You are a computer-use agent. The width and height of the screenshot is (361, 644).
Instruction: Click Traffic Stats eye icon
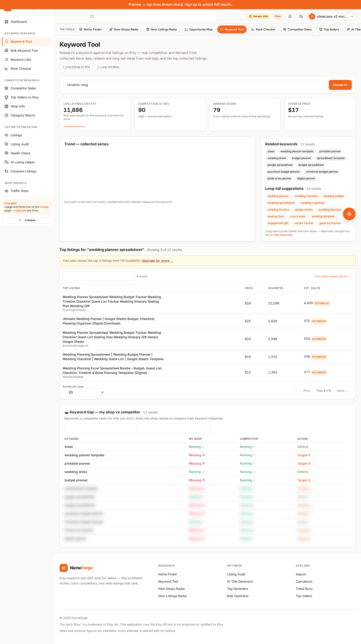coord(7,191)
